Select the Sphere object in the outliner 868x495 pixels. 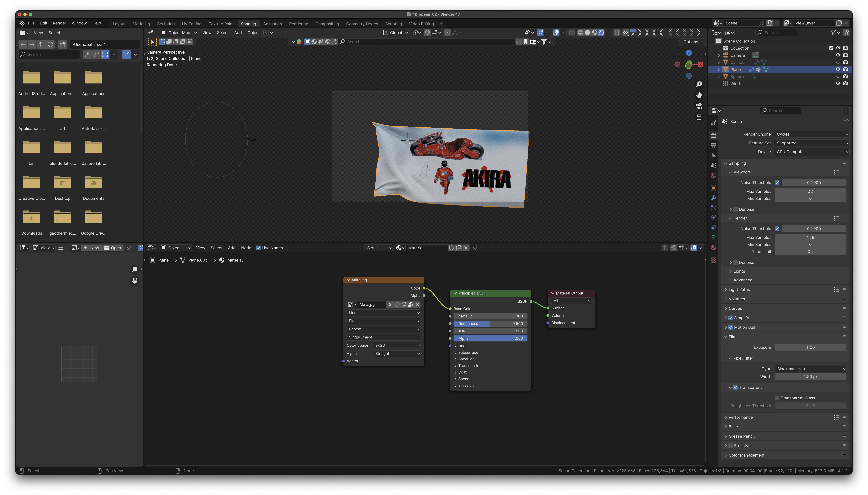(x=737, y=77)
